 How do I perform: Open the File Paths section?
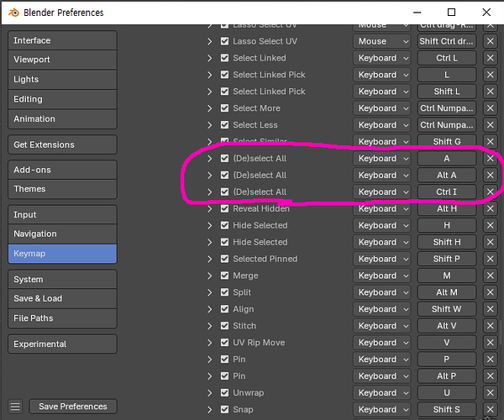62,318
